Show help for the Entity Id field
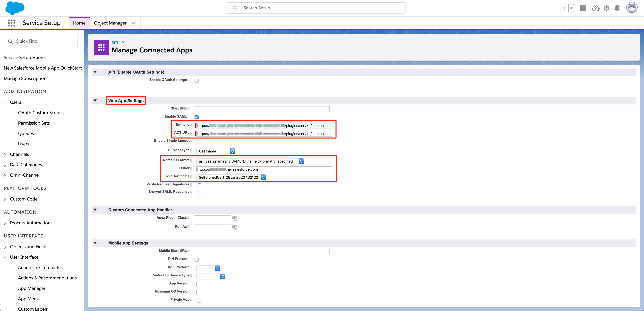 [191, 125]
